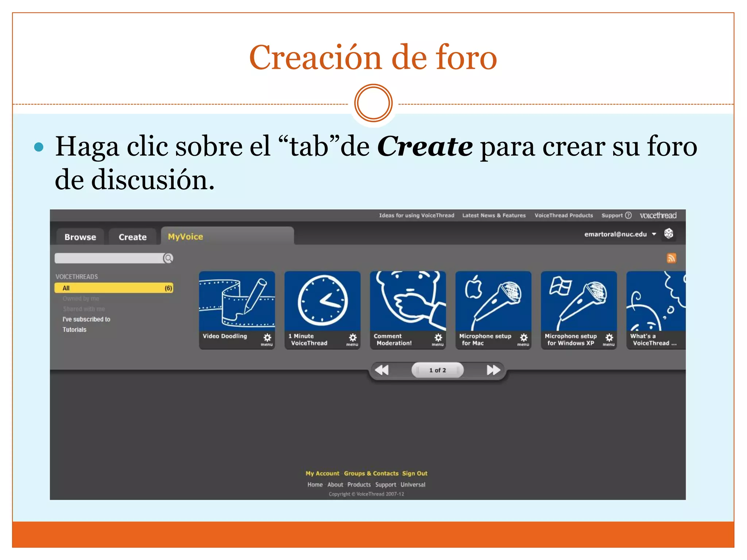Select the All (6) filter
The width and height of the screenshot is (747, 560).
(114, 288)
